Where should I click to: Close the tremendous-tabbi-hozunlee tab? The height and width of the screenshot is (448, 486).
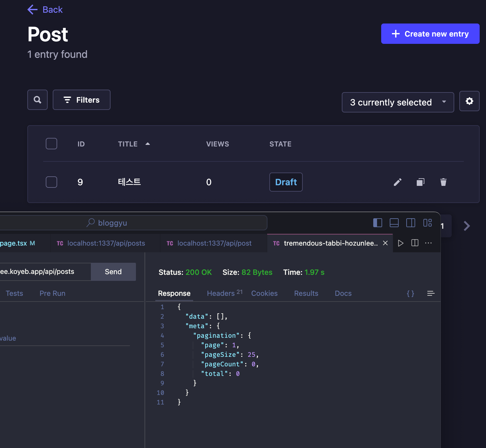pyautogui.click(x=385, y=243)
